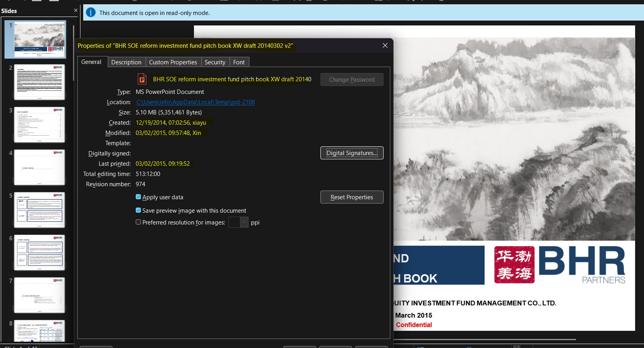
Task: Select slide 6 thumbnail
Action: (x=39, y=253)
